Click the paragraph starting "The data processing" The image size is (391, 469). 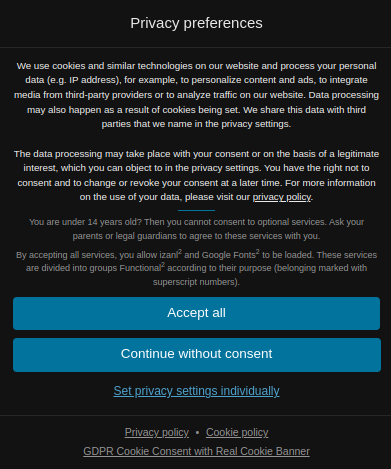196,175
